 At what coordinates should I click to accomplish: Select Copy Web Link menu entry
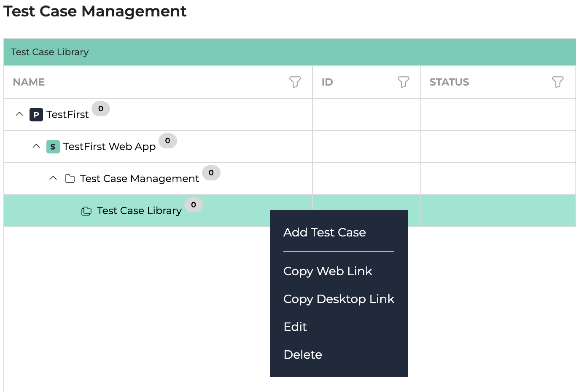(x=328, y=271)
